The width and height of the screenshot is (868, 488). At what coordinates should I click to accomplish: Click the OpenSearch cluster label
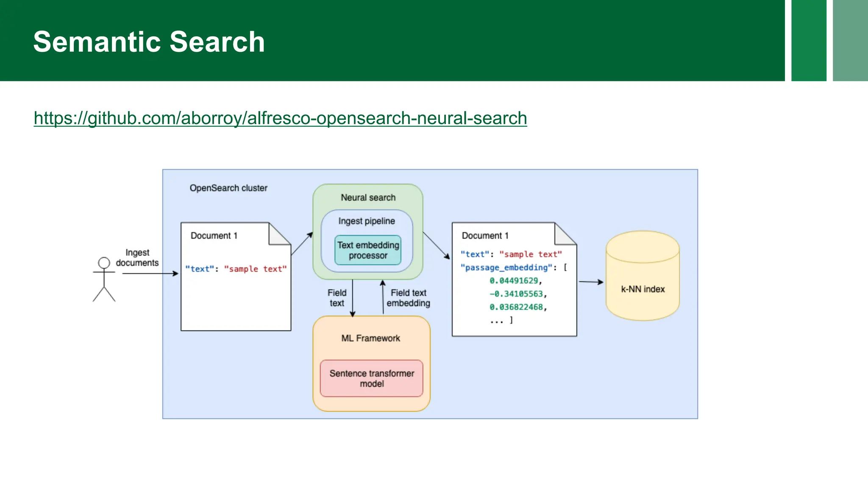[x=228, y=188]
